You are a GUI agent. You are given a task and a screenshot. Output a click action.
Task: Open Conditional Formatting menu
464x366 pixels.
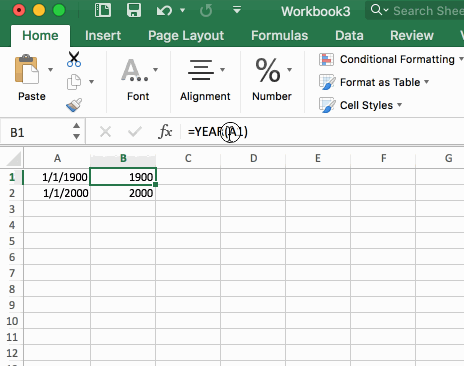pyautogui.click(x=397, y=59)
